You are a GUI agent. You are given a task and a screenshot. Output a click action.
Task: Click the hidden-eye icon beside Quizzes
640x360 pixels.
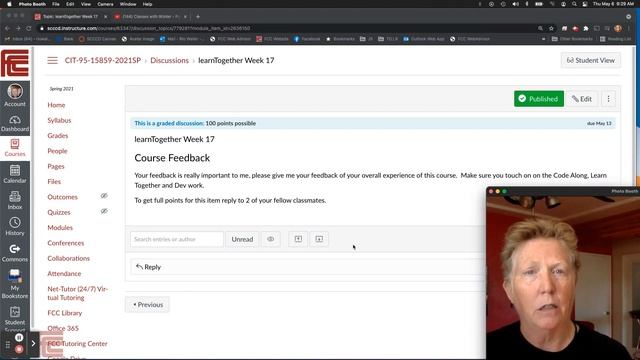click(104, 211)
